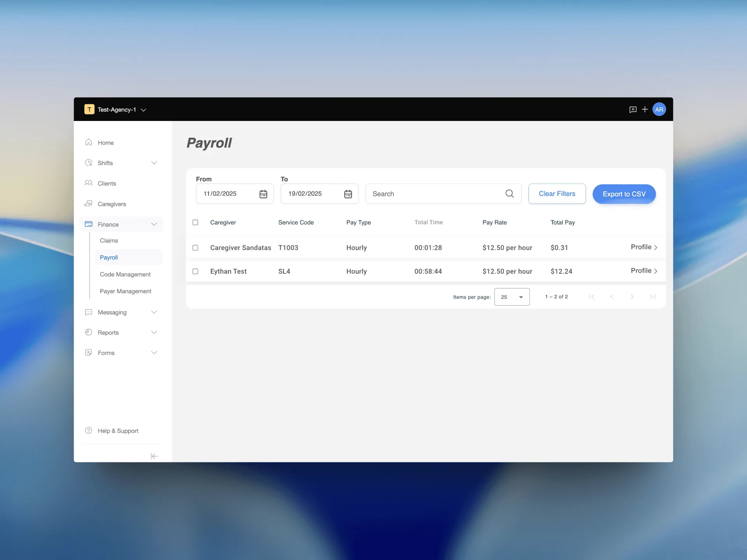This screenshot has width=747, height=560.
Task: Go to the next page arrow
Action: click(632, 297)
